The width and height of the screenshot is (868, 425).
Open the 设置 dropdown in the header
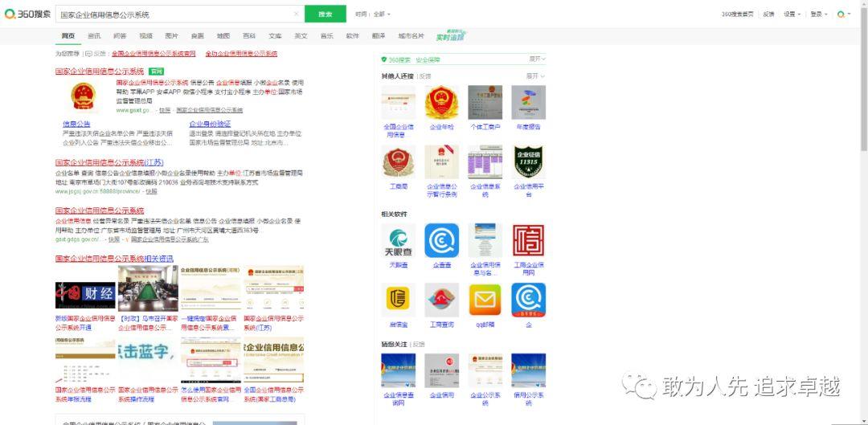pos(792,14)
